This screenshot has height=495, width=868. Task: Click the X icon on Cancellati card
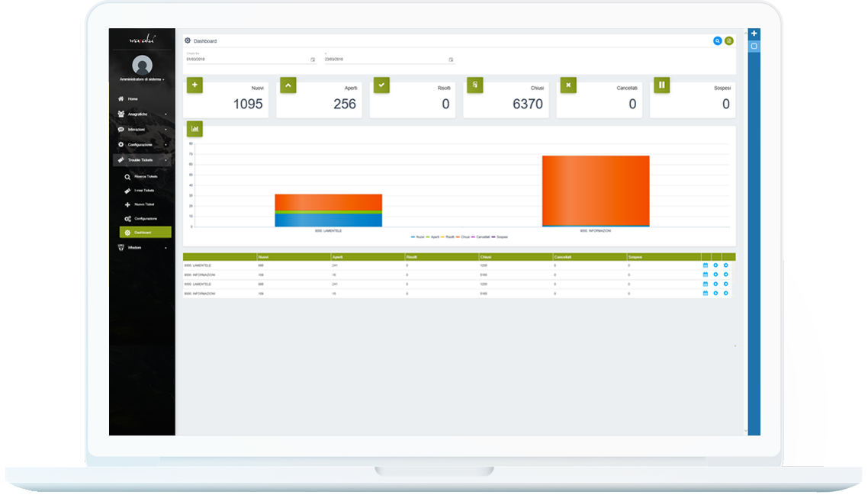point(568,85)
